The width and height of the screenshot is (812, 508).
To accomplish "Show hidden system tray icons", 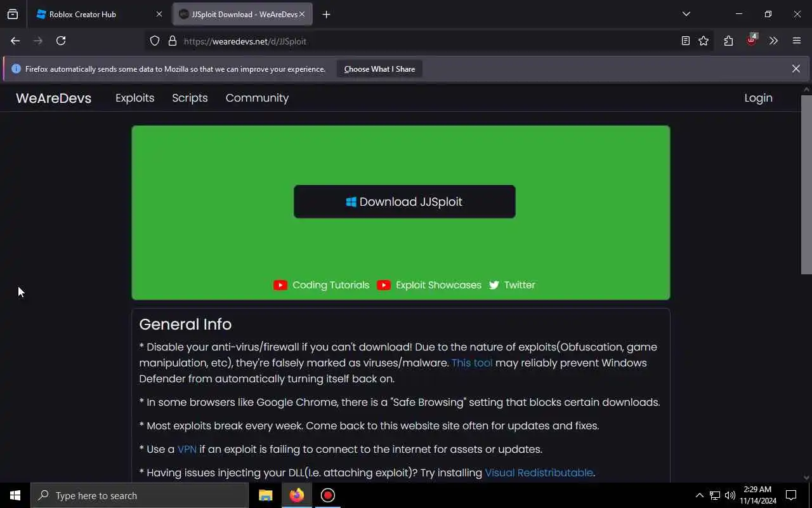I will [x=699, y=495].
